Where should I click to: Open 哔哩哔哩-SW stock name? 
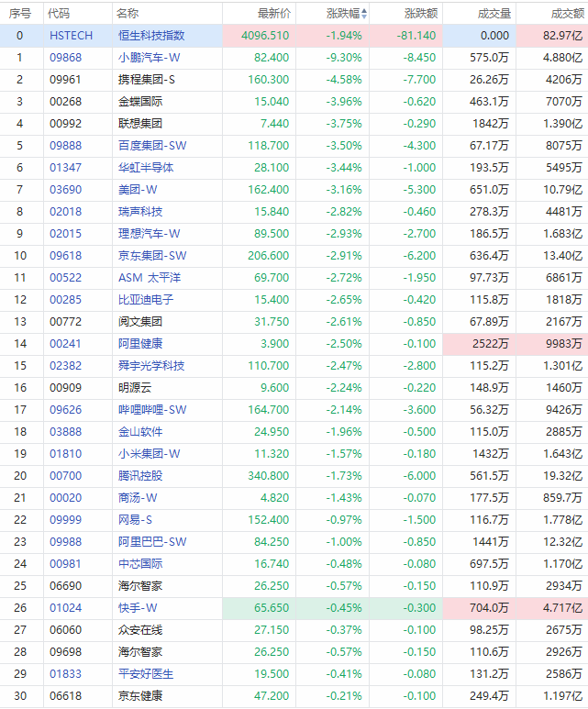(152, 410)
